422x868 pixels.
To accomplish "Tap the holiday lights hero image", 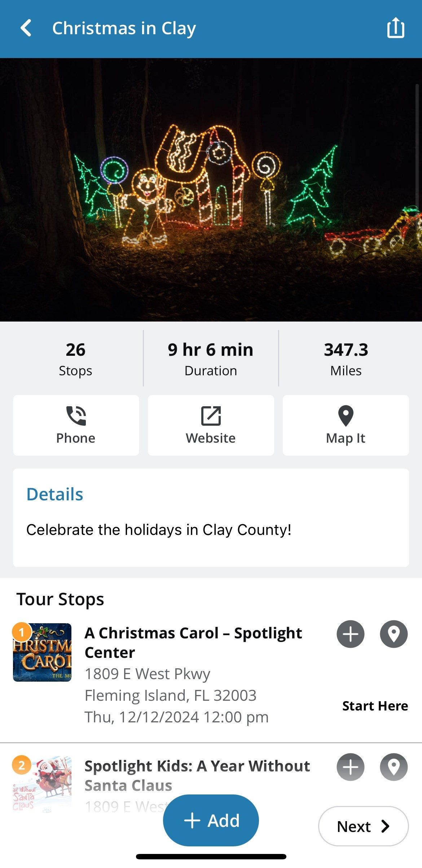I will [x=211, y=190].
